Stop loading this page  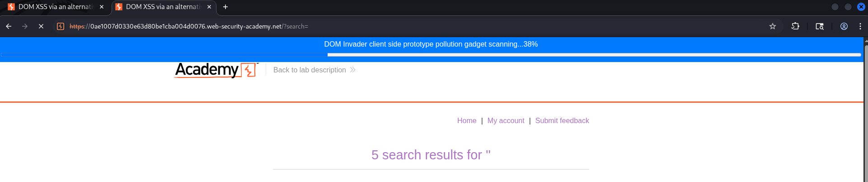[41, 26]
